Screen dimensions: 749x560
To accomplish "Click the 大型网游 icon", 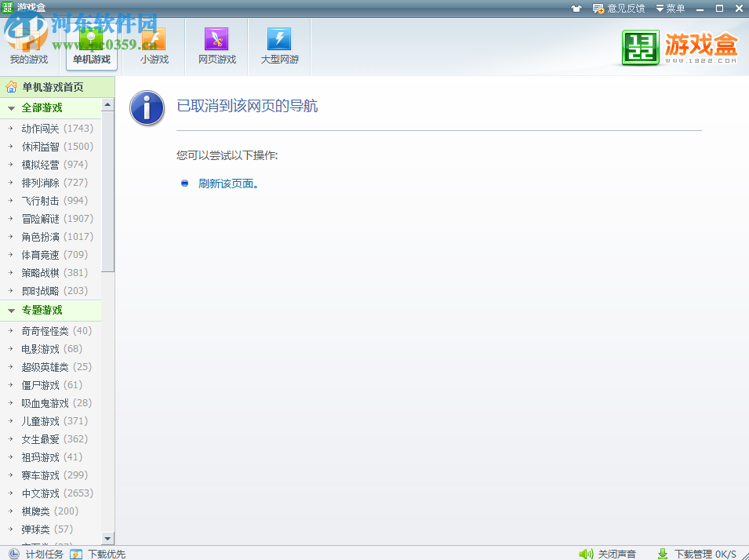I will point(278,39).
